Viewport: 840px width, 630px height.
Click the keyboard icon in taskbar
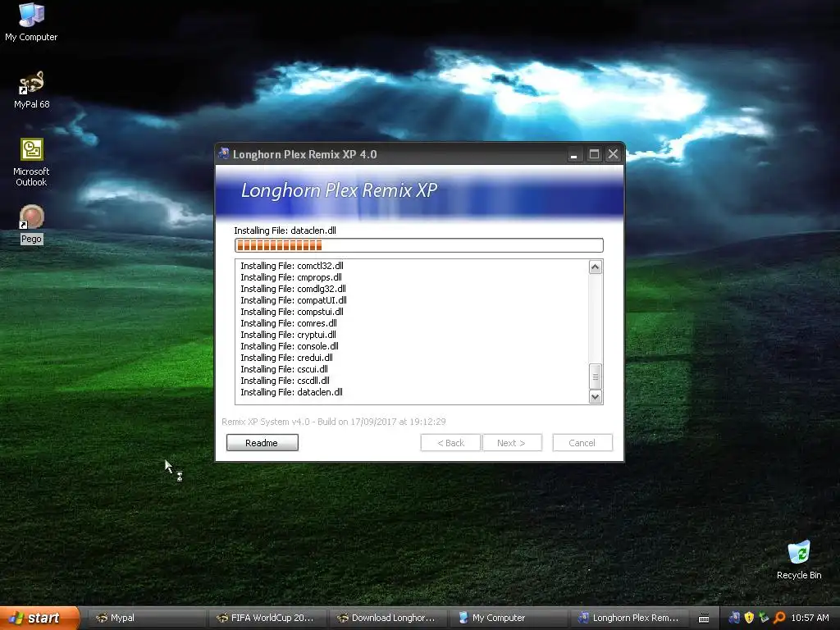point(704,619)
